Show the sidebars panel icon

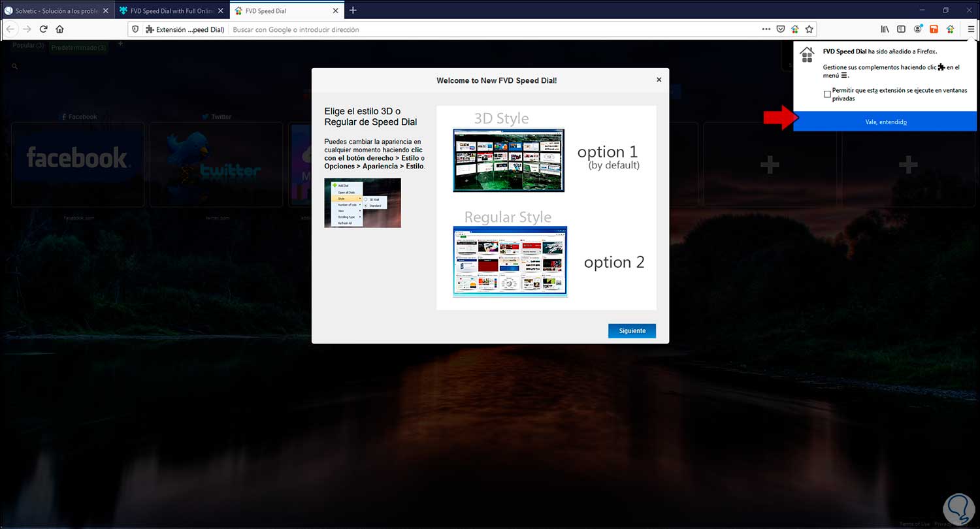click(902, 29)
